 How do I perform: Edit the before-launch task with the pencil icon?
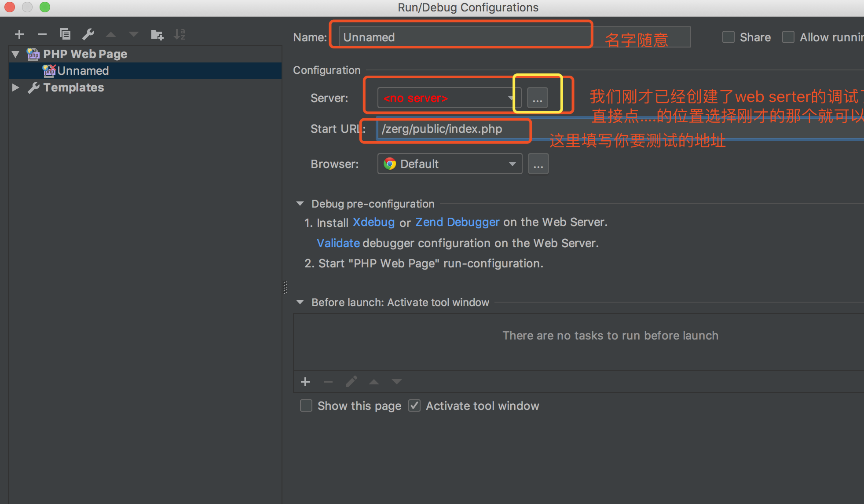tap(351, 382)
